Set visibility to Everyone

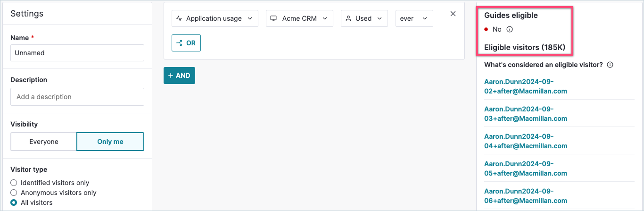click(44, 142)
